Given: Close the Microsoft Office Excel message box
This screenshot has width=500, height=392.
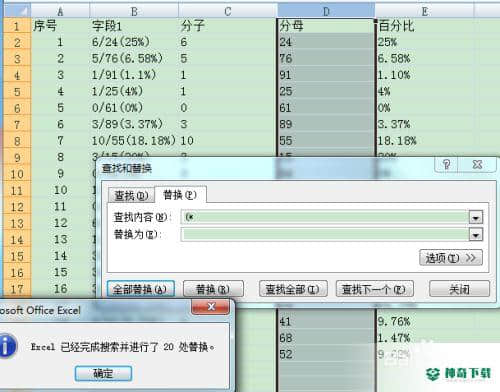Looking at the screenshot, I should click(x=211, y=306).
